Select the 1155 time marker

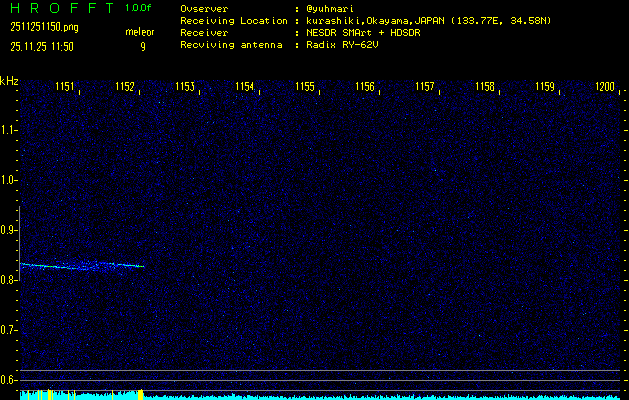pos(305,87)
